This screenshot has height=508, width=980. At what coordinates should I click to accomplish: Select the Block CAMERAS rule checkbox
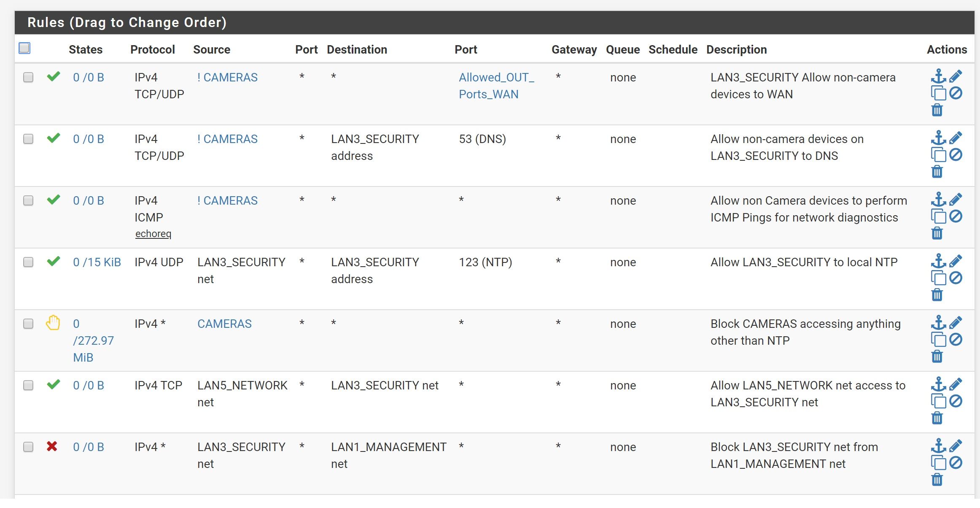[x=28, y=324]
